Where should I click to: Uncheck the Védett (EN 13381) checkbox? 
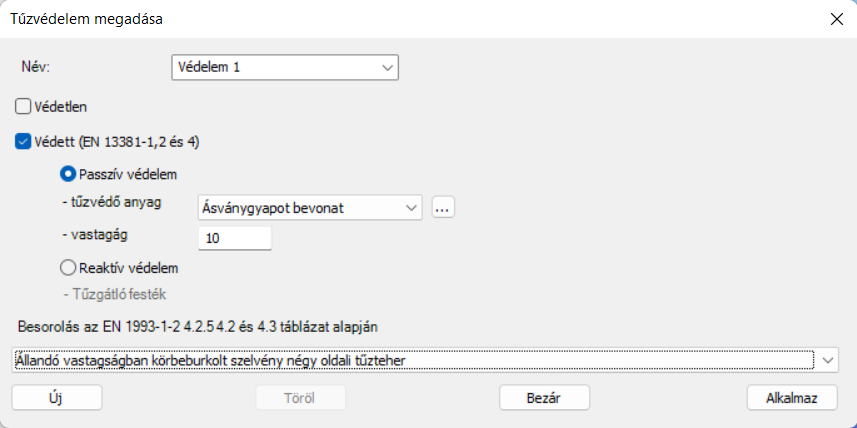click(22, 142)
